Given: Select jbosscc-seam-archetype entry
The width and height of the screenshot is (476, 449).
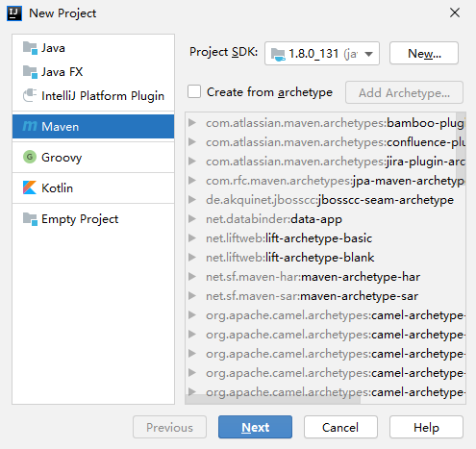Looking at the screenshot, I should 330,200.
